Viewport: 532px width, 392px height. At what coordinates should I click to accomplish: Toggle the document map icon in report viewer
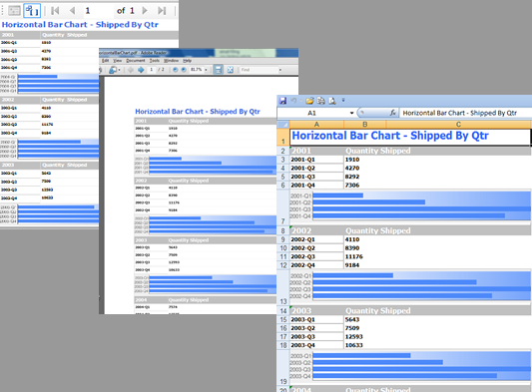coord(14,11)
